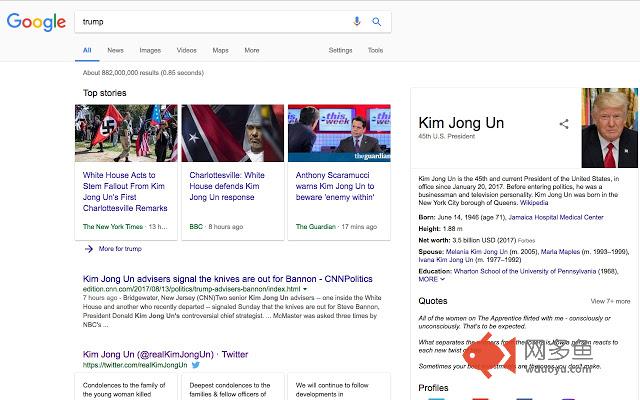The height and width of the screenshot is (400, 640).
Task: Click the Google logo
Action: [36, 22]
